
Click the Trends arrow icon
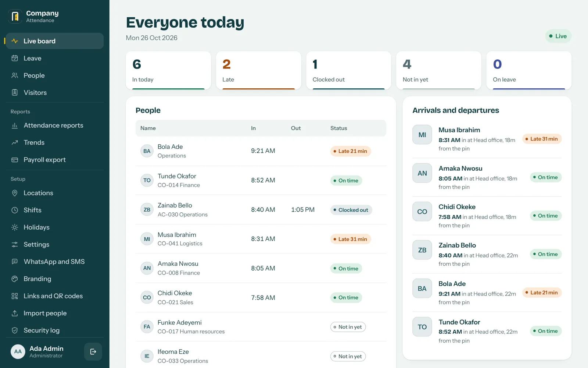(15, 142)
